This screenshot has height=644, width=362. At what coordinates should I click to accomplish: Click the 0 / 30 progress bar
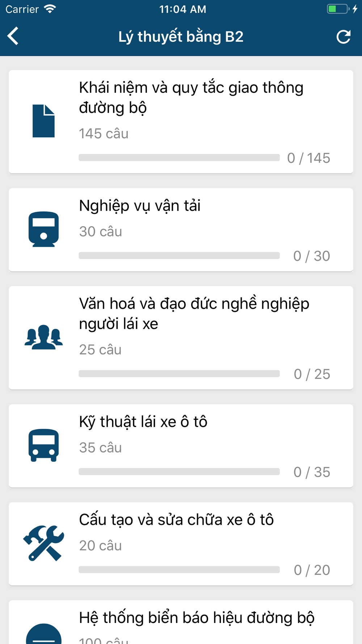[x=179, y=256]
